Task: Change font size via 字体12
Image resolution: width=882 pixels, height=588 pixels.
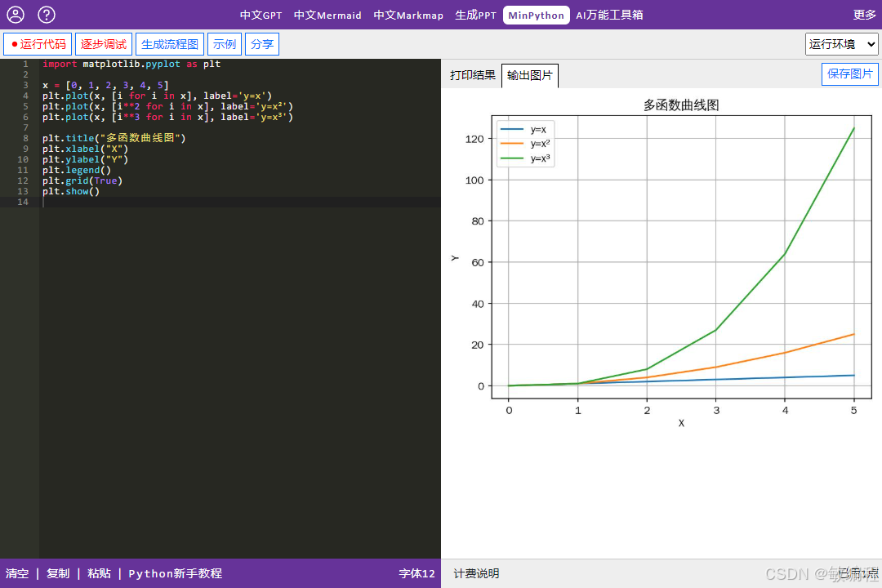Action: (416, 572)
